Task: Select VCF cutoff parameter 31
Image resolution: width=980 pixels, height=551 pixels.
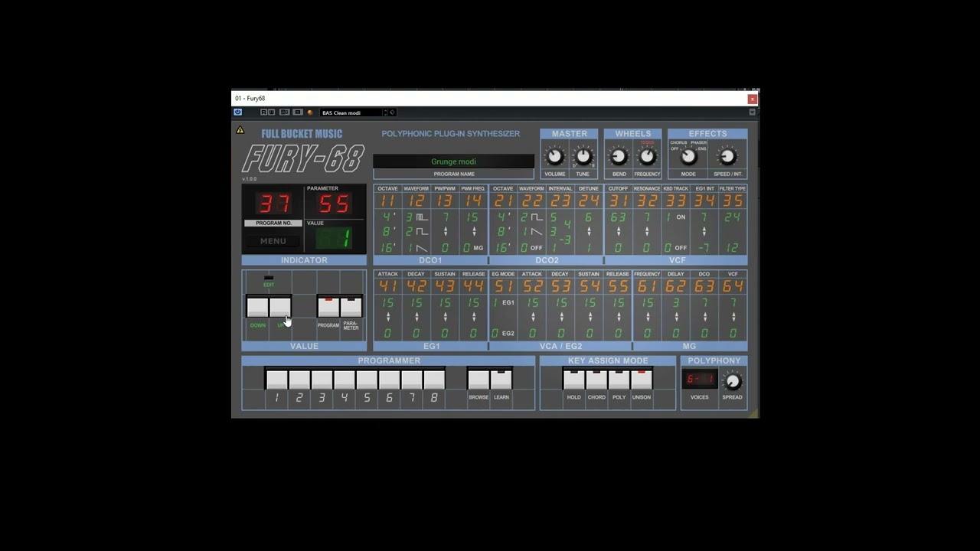Action: (x=618, y=201)
